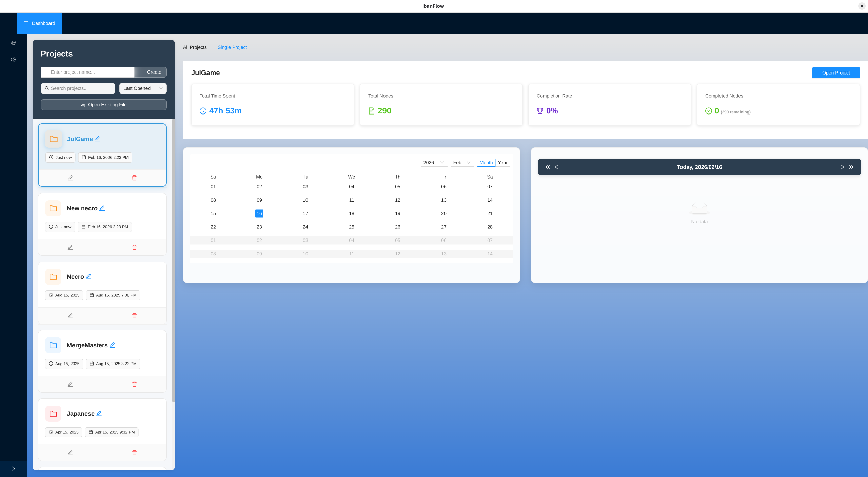Open settings via sidebar gear icon

click(x=14, y=59)
